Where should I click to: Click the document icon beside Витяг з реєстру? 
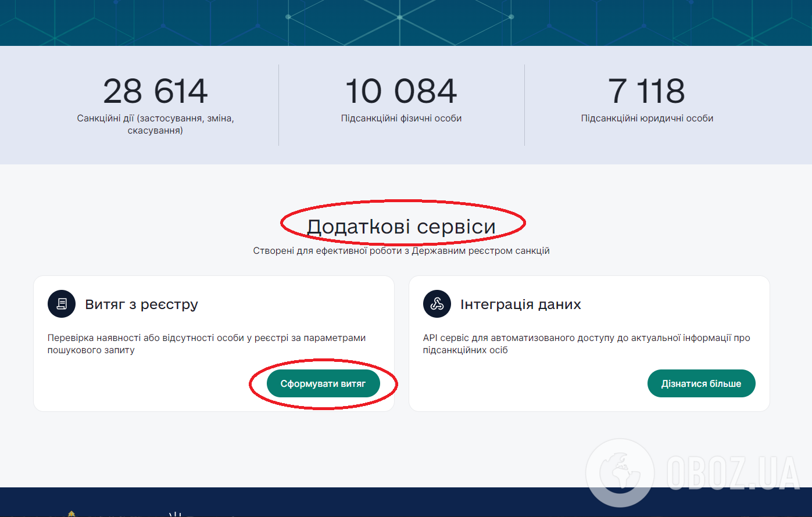[x=62, y=304]
